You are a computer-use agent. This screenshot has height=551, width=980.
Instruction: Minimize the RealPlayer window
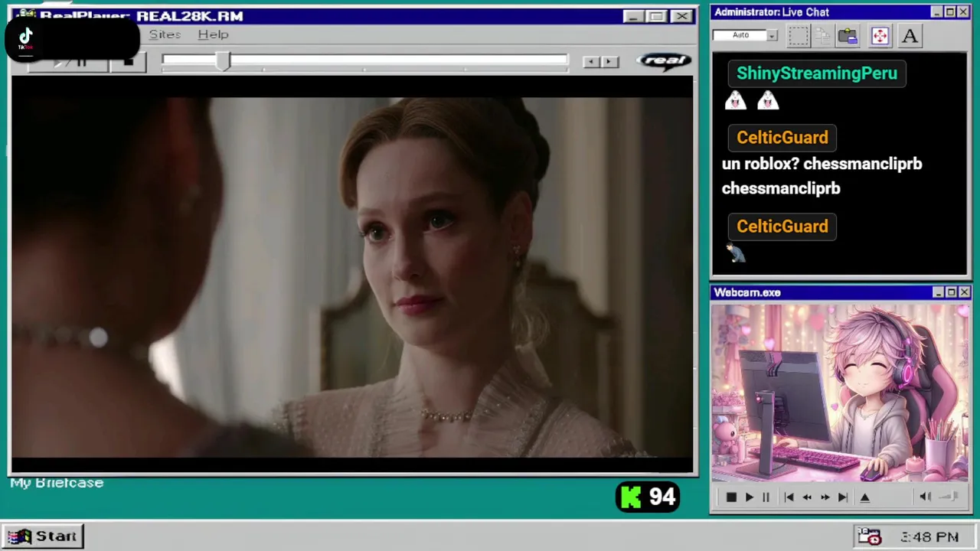[633, 16]
